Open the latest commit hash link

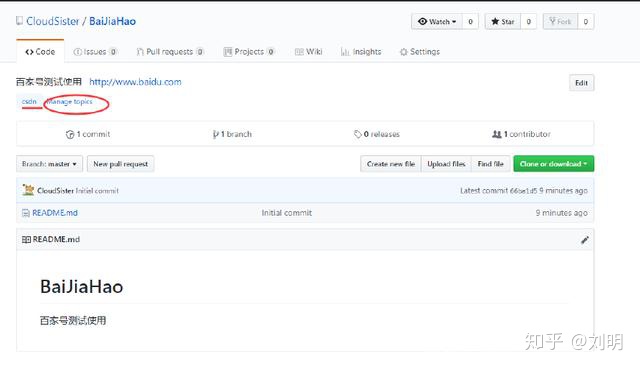click(524, 191)
